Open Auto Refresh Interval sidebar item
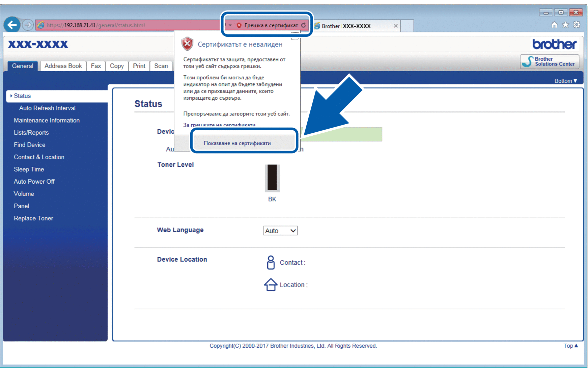Image resolution: width=588 pixels, height=371 pixels. tap(47, 108)
